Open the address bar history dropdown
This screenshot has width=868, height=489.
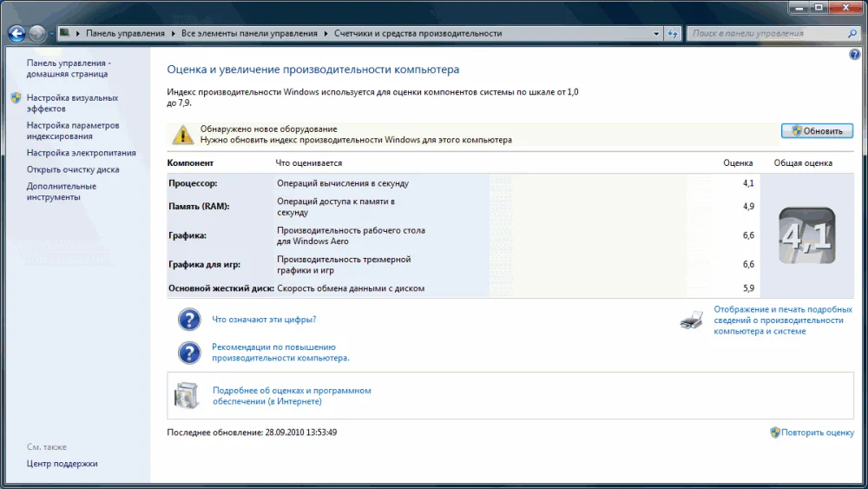(656, 34)
